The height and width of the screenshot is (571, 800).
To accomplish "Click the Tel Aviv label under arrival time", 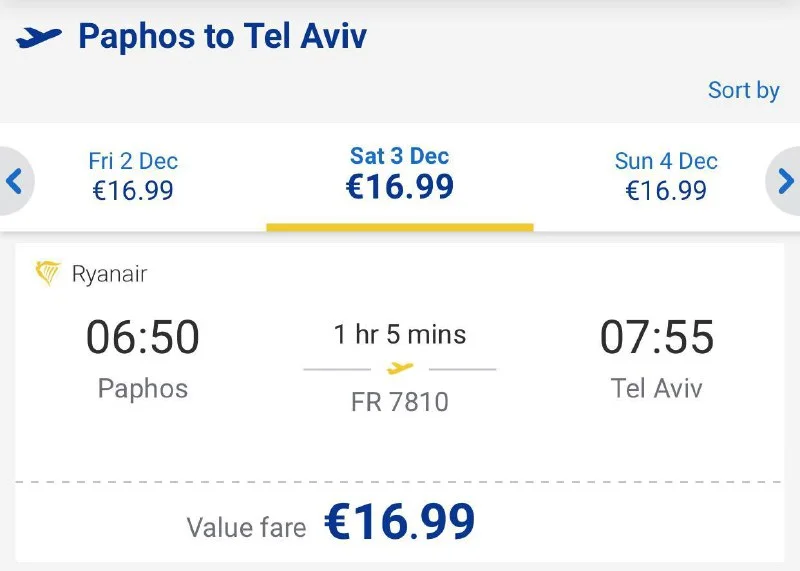I will coord(657,388).
